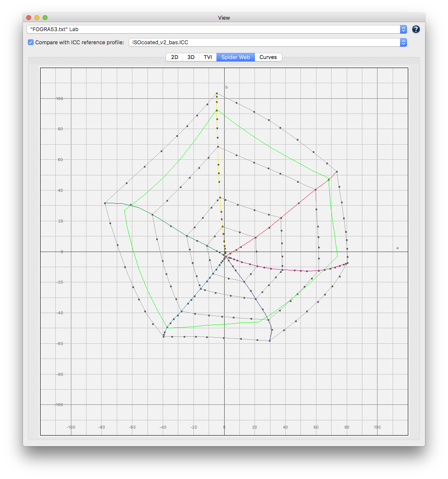Switch to the TVI tab
Viewport: 448px width, 479px height.
tap(208, 57)
